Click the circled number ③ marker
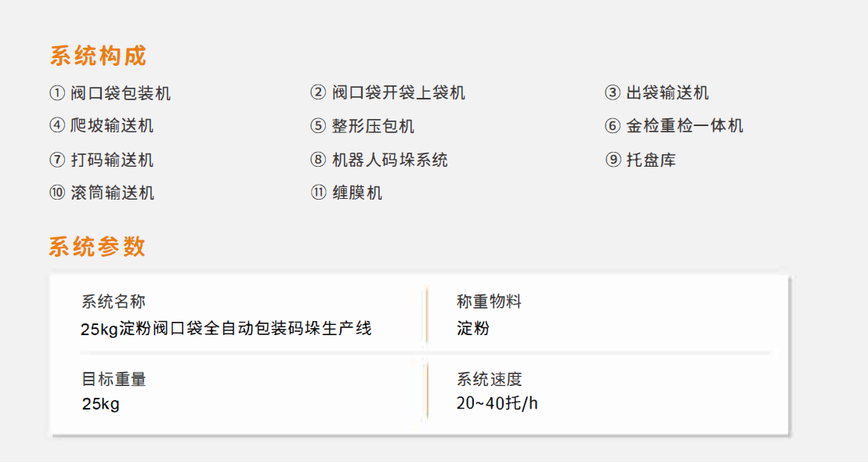 point(613,92)
